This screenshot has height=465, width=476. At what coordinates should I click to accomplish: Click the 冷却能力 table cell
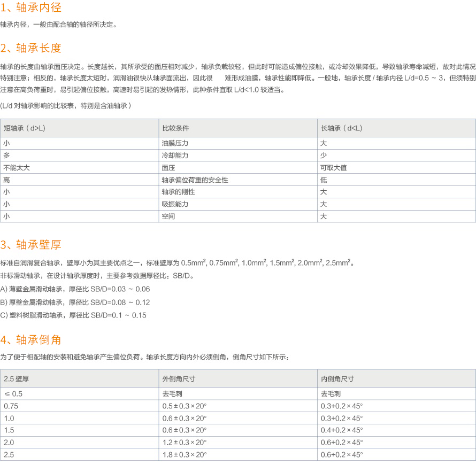click(238, 156)
